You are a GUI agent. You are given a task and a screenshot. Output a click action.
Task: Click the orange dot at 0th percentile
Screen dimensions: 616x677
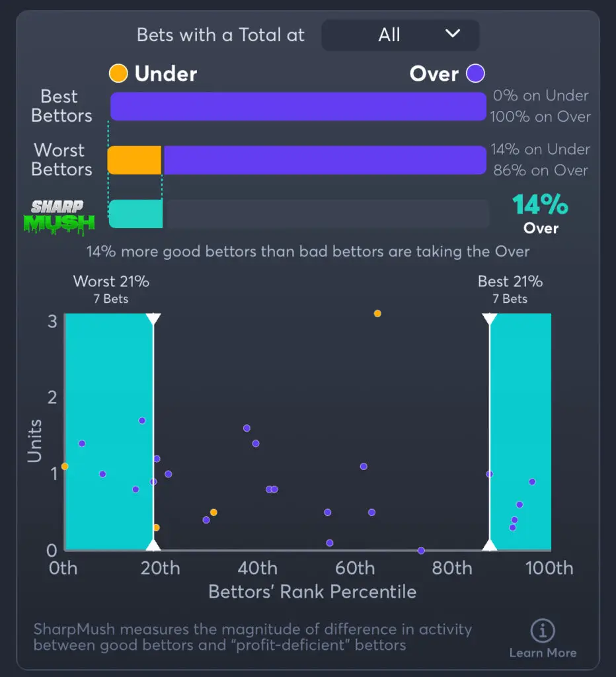click(65, 467)
